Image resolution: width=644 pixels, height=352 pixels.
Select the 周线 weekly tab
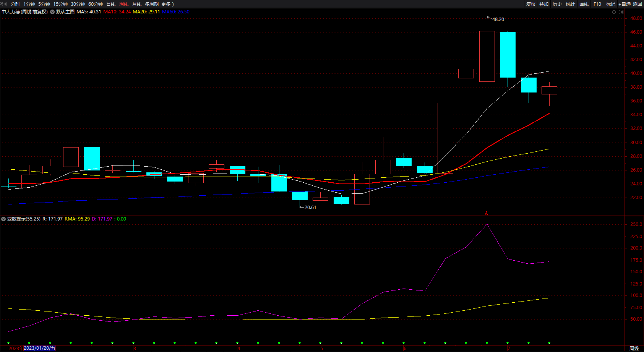(124, 4)
